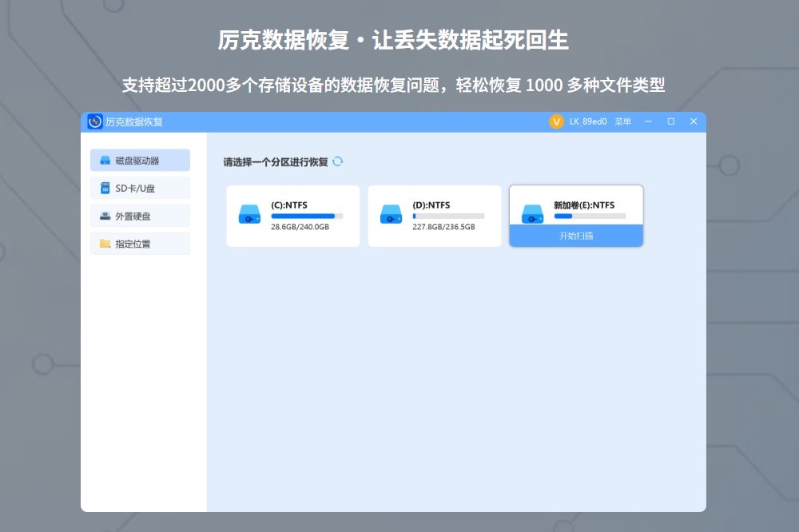Click the 新加卷(E): usage bar

click(x=590, y=216)
